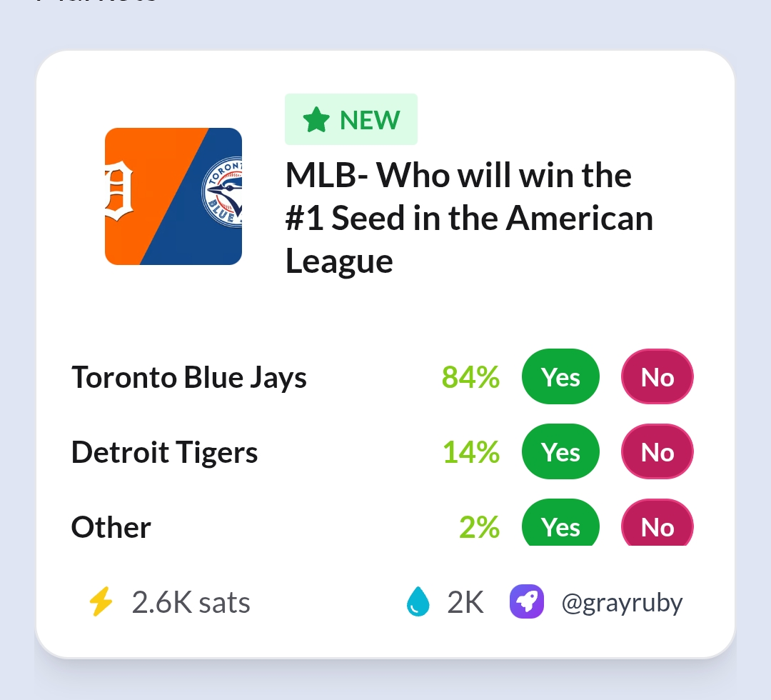This screenshot has height=700, width=771.
Task: Click the Blue Jays logo in market image
Action: (222, 192)
